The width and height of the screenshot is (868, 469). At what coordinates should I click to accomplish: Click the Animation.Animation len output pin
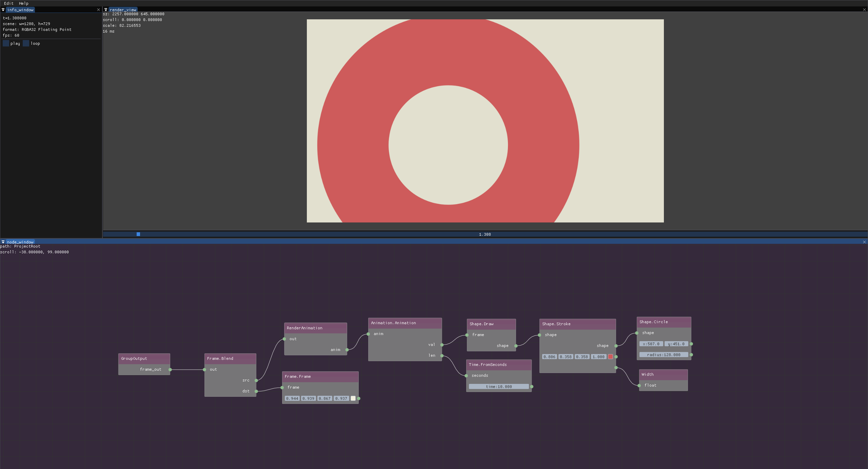tap(442, 356)
